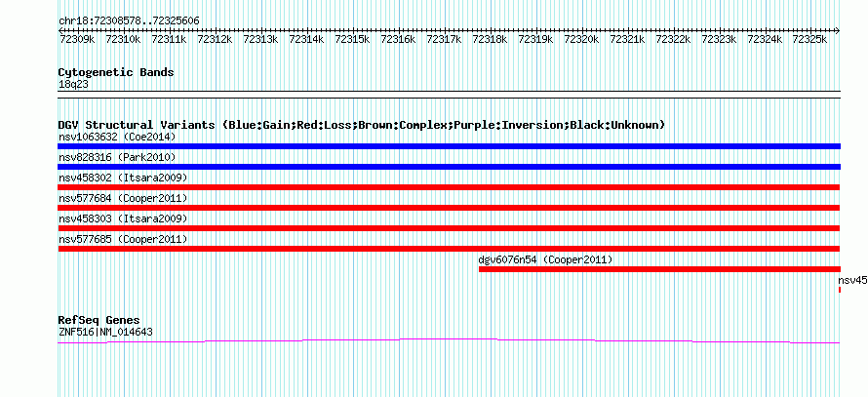Click the nsv1063632 (Coe2014) blue gain bar
Viewport: 868px width, 397px height.
pyautogui.click(x=449, y=146)
